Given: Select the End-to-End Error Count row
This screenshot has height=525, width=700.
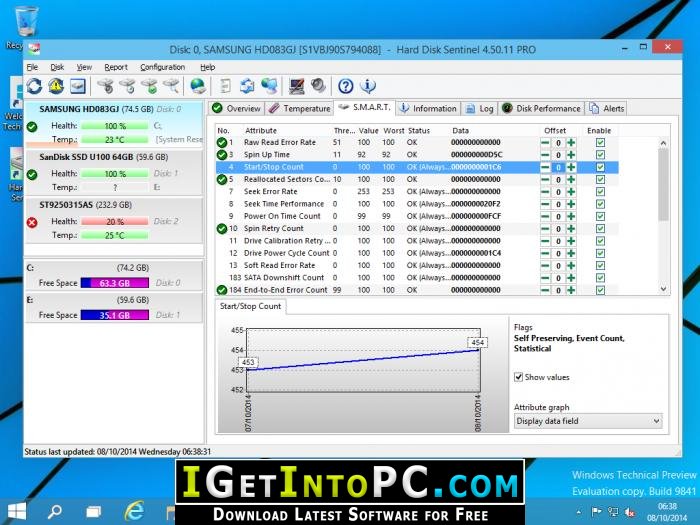Looking at the screenshot, I should pyautogui.click(x=417, y=290).
